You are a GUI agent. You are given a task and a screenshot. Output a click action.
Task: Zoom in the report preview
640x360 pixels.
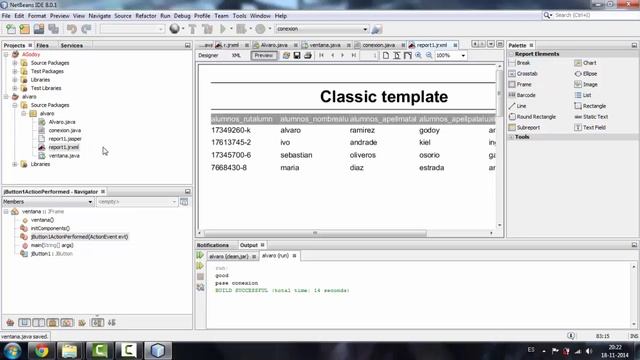coord(418,55)
